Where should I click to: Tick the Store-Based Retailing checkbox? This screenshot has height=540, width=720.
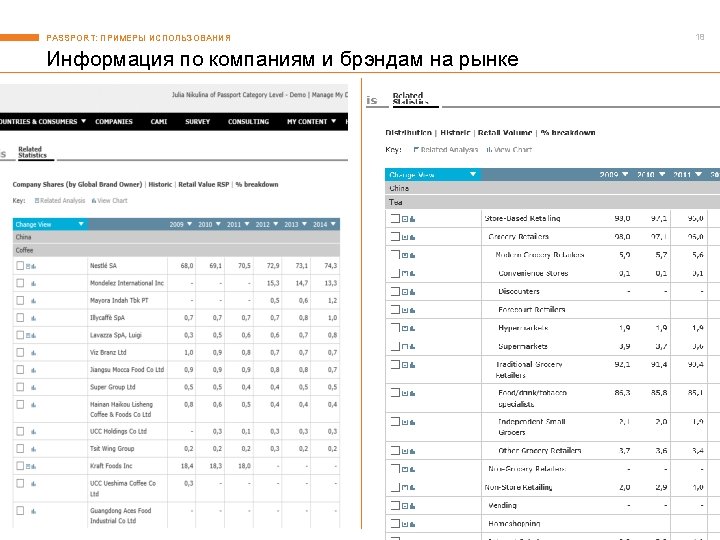pos(395,218)
